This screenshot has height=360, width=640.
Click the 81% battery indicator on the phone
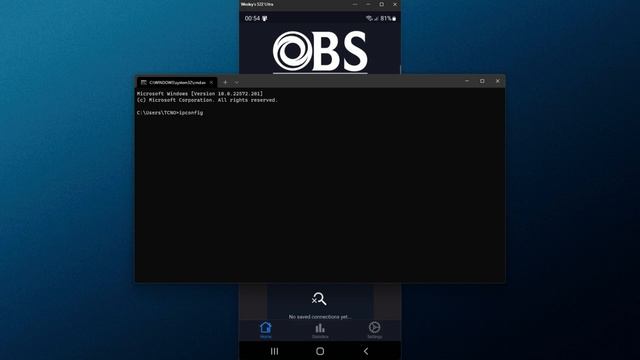(388, 18)
